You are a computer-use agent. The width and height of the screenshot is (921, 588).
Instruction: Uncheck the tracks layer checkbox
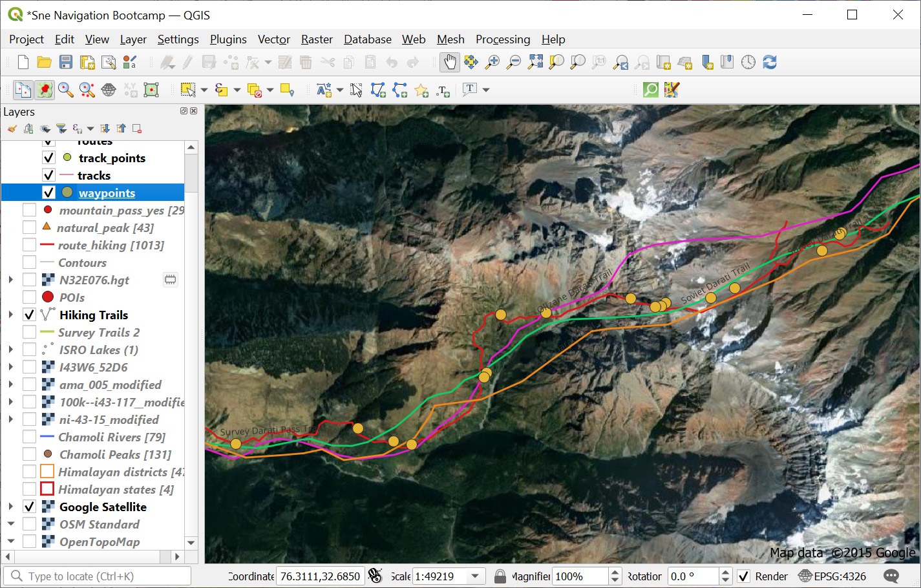48,175
